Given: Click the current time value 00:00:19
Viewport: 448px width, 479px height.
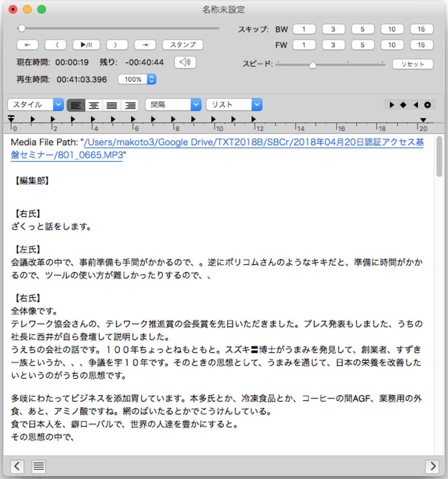Looking at the screenshot, I should point(72,62).
